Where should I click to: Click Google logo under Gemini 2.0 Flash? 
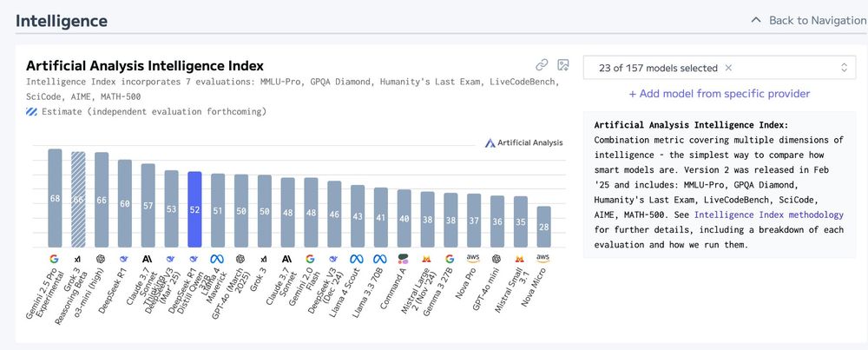310,259
